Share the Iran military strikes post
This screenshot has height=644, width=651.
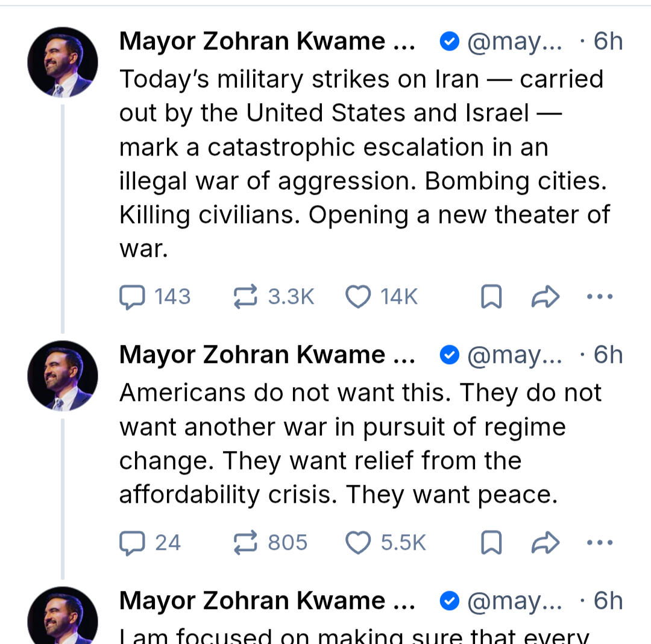(x=546, y=297)
